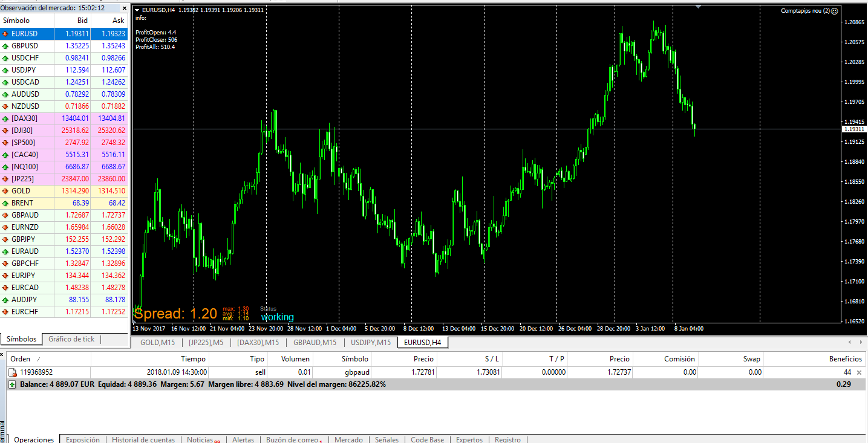This screenshot has height=443, width=868.
Task: Click the arrow icon beside BRENT
Action: [x=5, y=203]
